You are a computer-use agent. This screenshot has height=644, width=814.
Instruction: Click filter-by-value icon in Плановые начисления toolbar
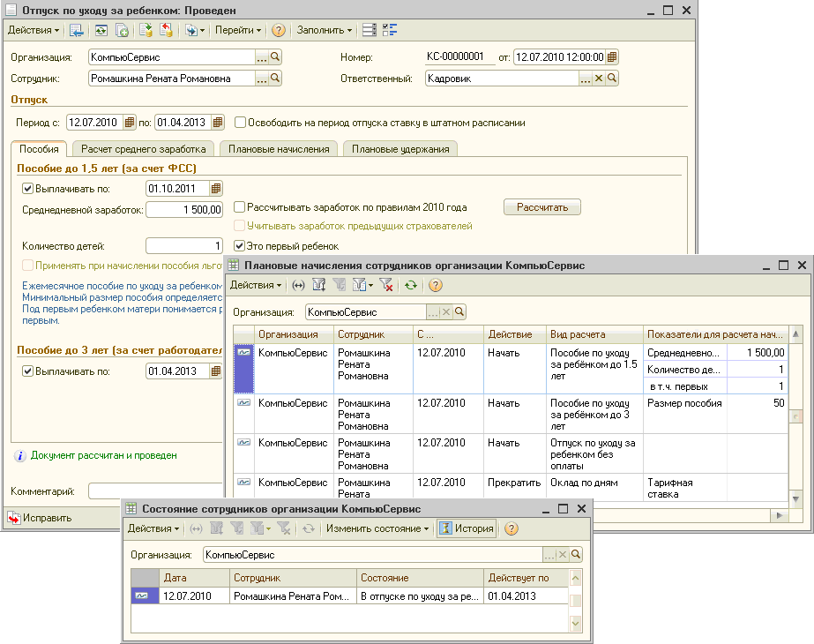click(x=318, y=285)
